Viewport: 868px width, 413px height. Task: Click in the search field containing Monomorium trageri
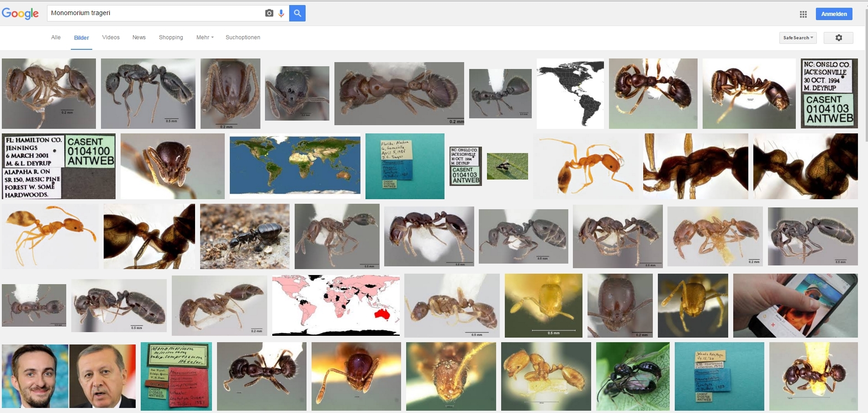pos(155,13)
